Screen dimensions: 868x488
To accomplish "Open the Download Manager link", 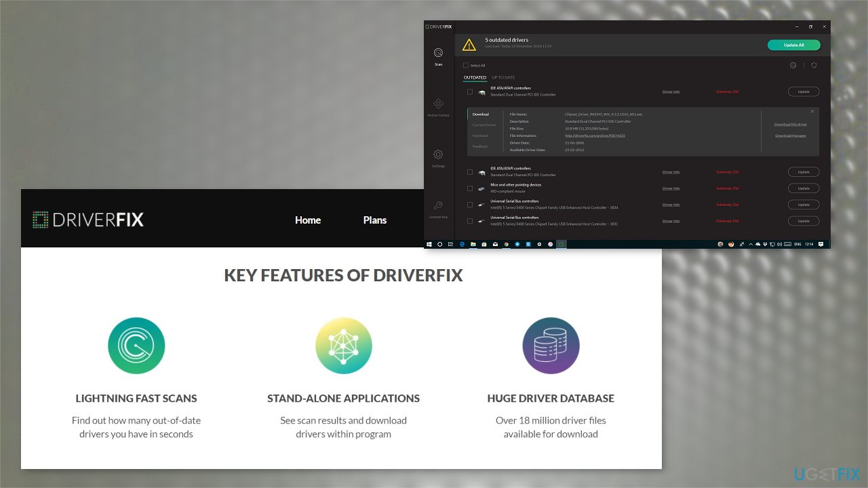I will click(x=791, y=136).
